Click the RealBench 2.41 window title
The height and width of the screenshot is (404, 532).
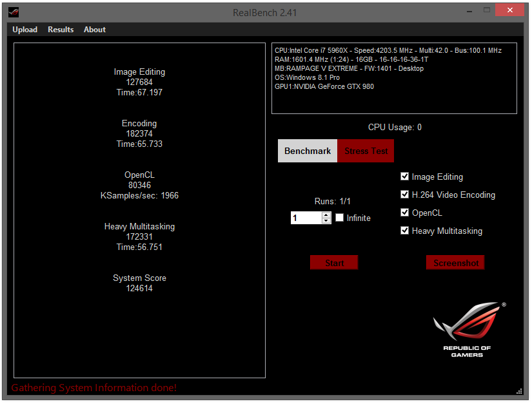pos(264,13)
